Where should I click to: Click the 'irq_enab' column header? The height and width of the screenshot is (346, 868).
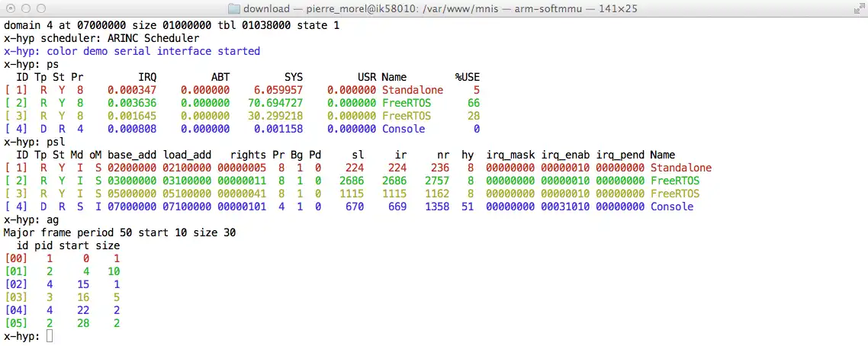point(566,155)
